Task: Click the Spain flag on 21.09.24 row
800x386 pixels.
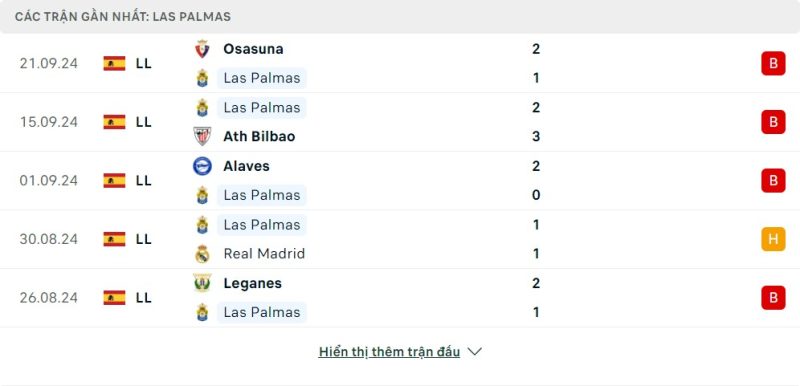Action: [x=114, y=63]
